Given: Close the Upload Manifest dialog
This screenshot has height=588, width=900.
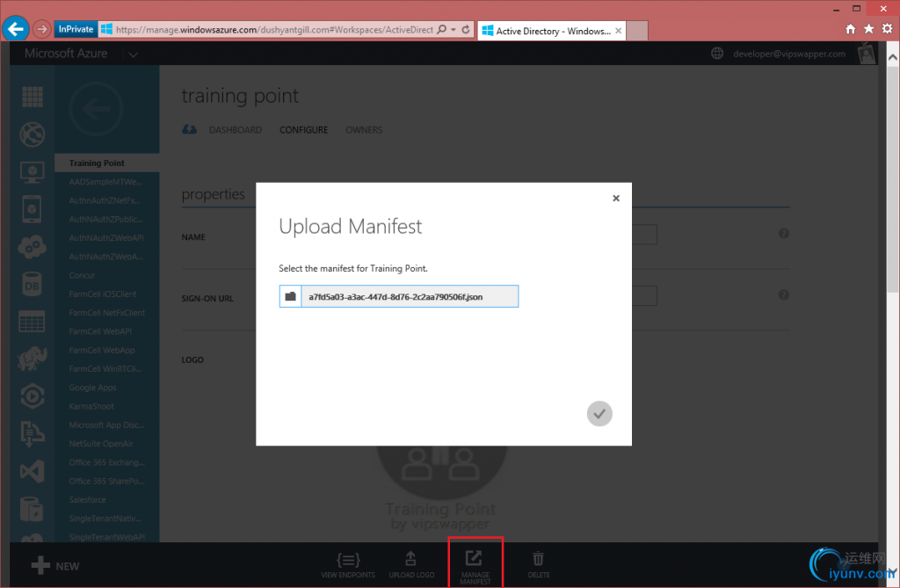Looking at the screenshot, I should (616, 198).
